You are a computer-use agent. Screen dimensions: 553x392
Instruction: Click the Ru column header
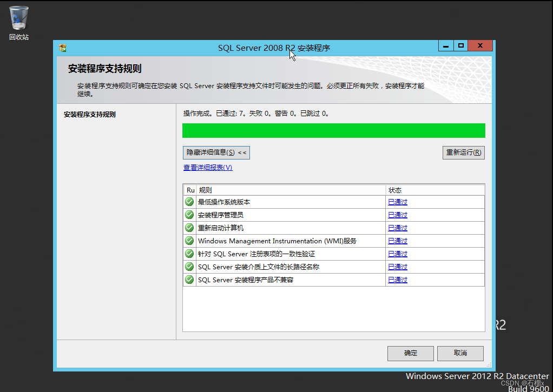(x=190, y=190)
